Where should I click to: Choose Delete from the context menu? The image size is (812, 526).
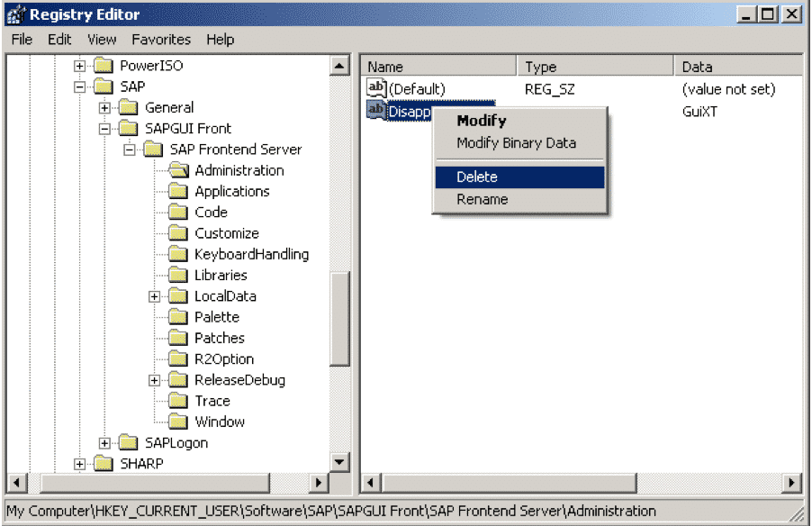[519, 177]
